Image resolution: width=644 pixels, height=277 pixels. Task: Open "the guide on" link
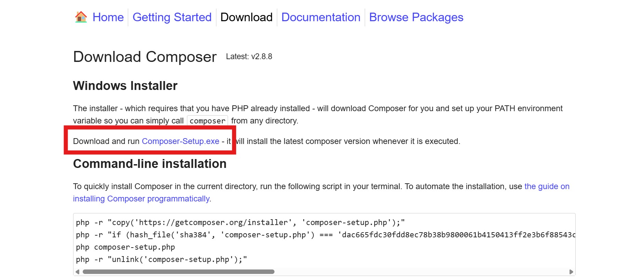point(547,186)
